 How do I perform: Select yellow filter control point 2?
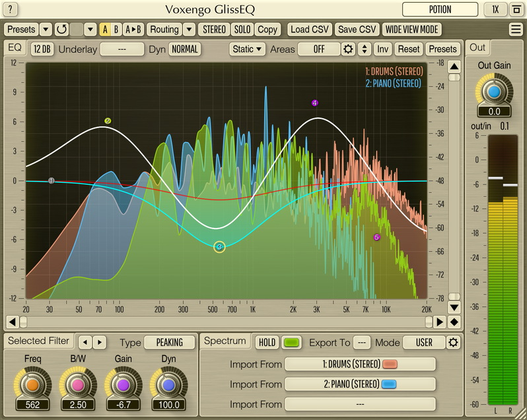pyautogui.click(x=108, y=121)
